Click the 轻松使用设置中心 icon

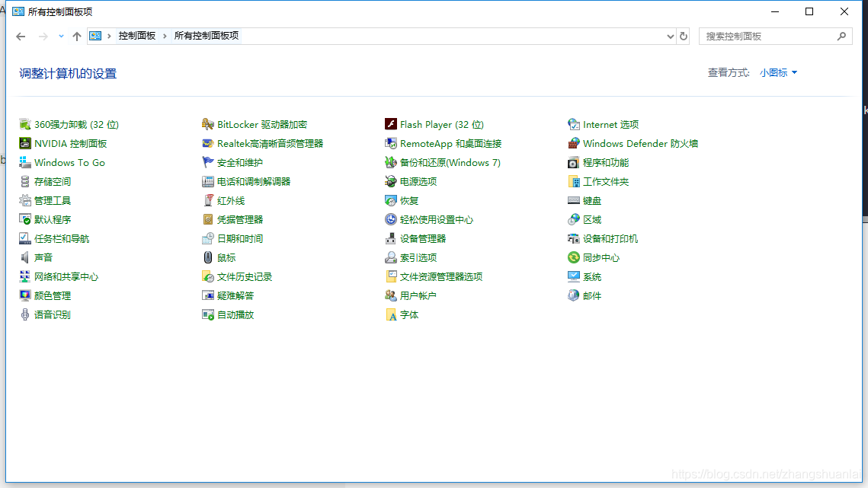point(391,219)
